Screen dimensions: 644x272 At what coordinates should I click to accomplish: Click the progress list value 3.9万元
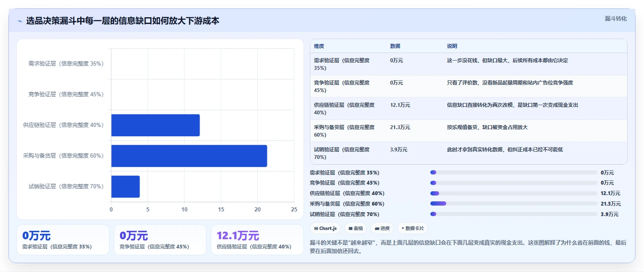click(610, 214)
